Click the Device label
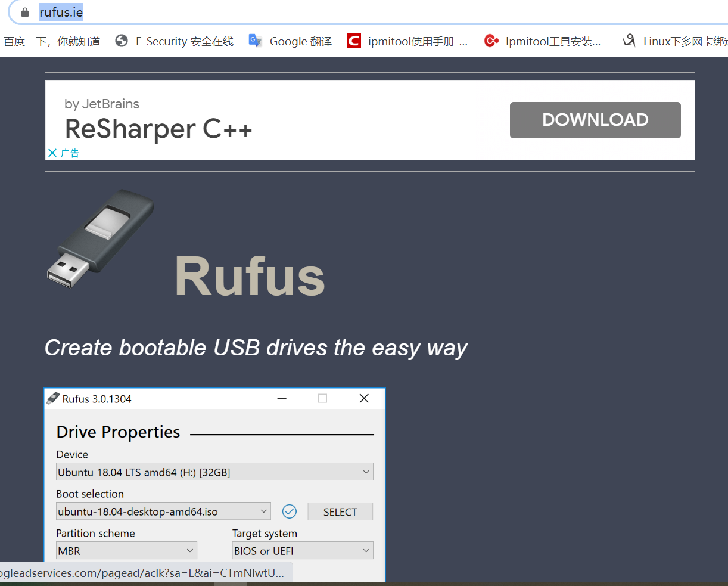Image resolution: width=728 pixels, height=586 pixels. click(72, 454)
